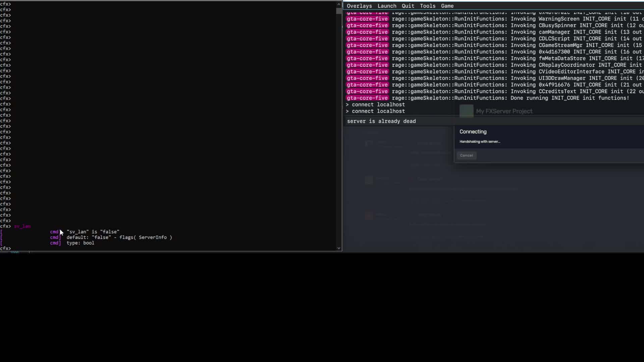Click the terminal scrollbar up arrow
The height and width of the screenshot is (362, 644).
coord(339,4)
